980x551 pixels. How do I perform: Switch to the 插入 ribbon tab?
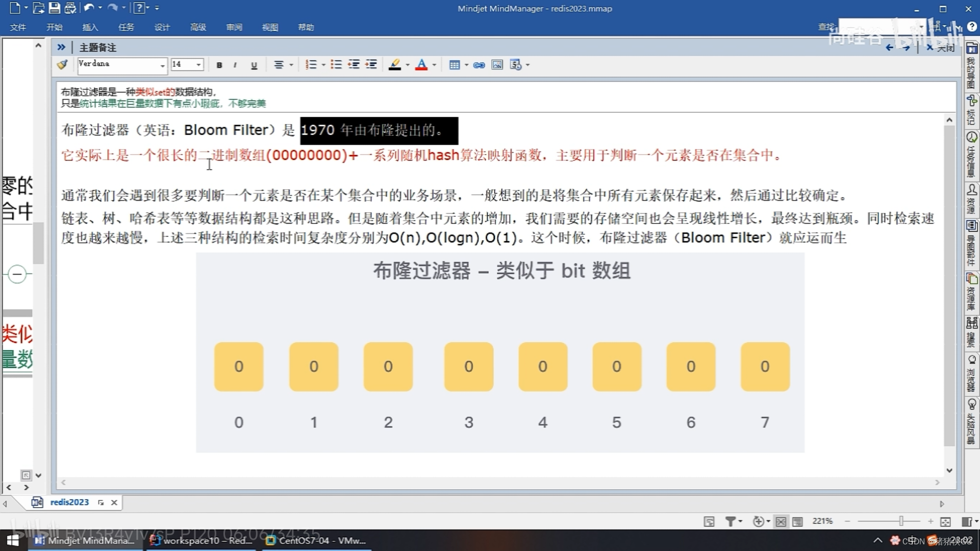90,27
